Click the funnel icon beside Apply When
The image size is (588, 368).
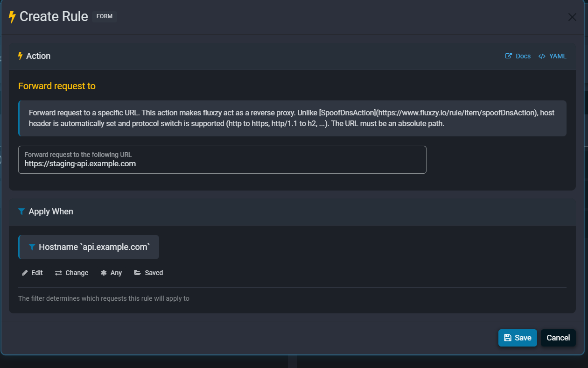click(21, 212)
